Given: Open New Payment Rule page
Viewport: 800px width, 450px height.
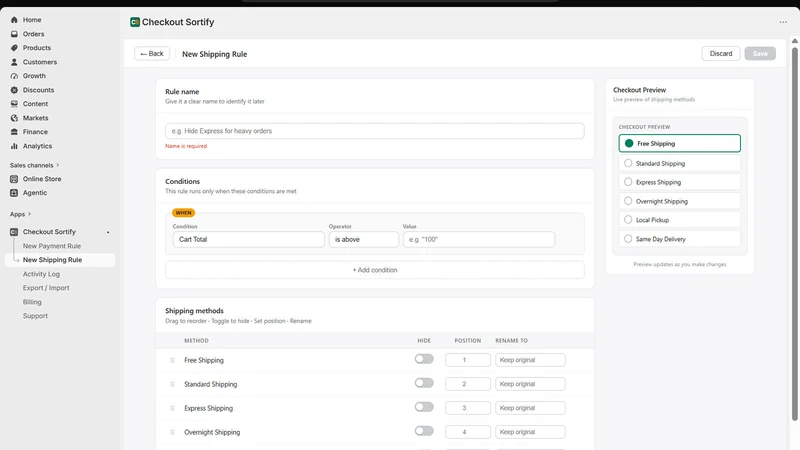Looking at the screenshot, I should point(52,246).
